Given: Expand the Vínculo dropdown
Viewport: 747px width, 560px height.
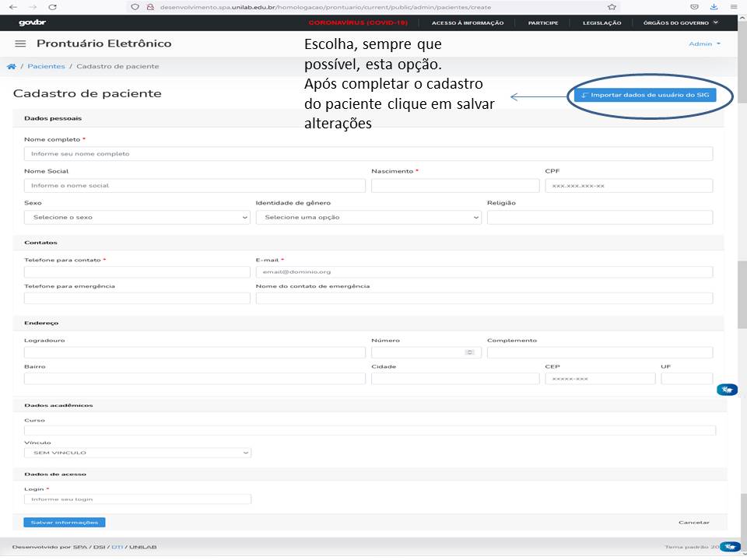Looking at the screenshot, I should pyautogui.click(x=137, y=453).
